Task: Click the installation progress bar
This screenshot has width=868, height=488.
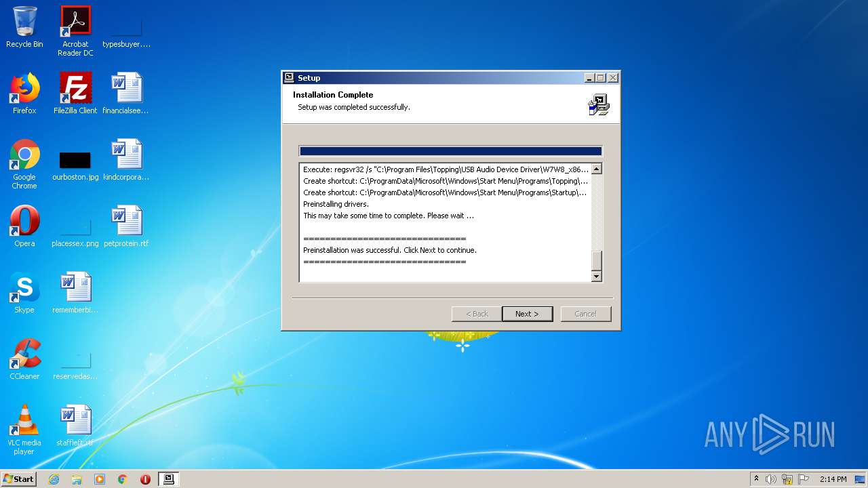Action: (x=450, y=151)
